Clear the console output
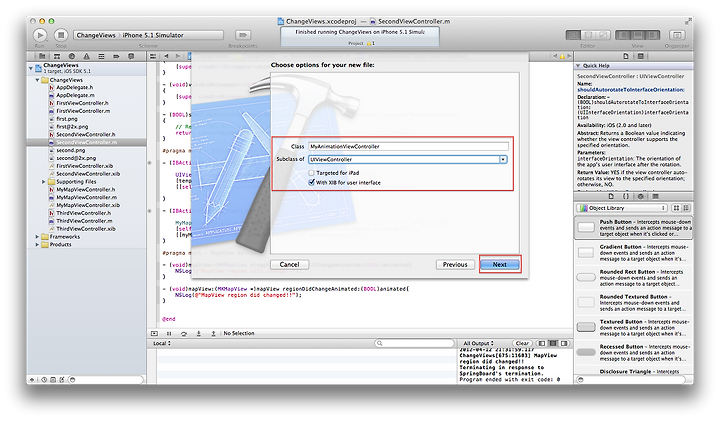Screen dimensions: 720x421 click(522, 343)
